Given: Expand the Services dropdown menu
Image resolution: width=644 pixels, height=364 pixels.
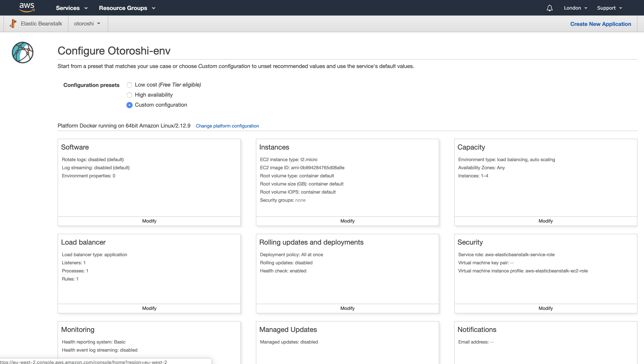Looking at the screenshot, I should [72, 8].
